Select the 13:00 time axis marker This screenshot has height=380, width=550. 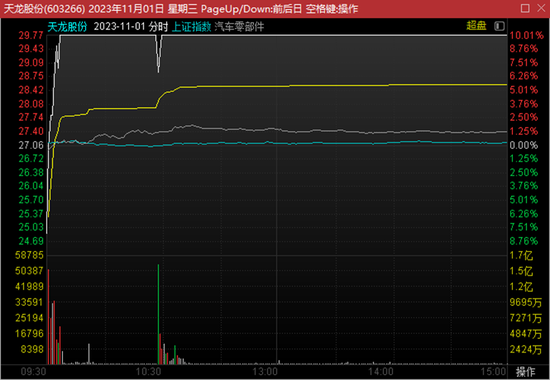tap(265, 372)
